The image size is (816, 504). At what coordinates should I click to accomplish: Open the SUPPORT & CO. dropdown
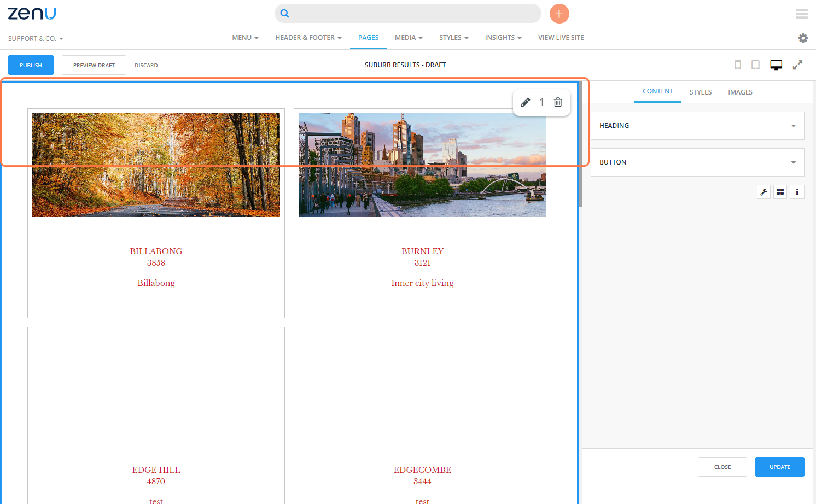[36, 39]
